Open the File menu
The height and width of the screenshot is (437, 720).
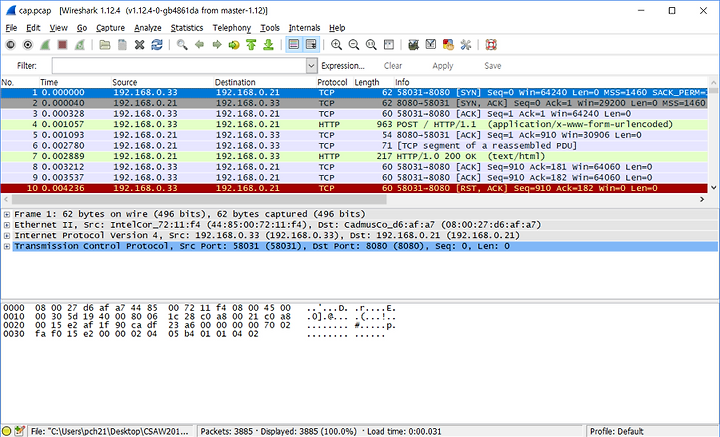11,28
